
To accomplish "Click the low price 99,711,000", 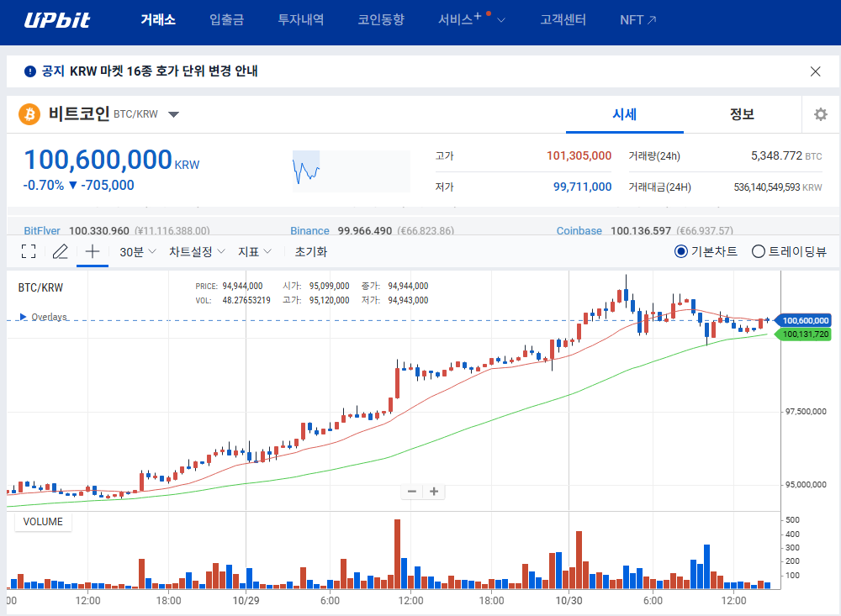I will point(582,187).
